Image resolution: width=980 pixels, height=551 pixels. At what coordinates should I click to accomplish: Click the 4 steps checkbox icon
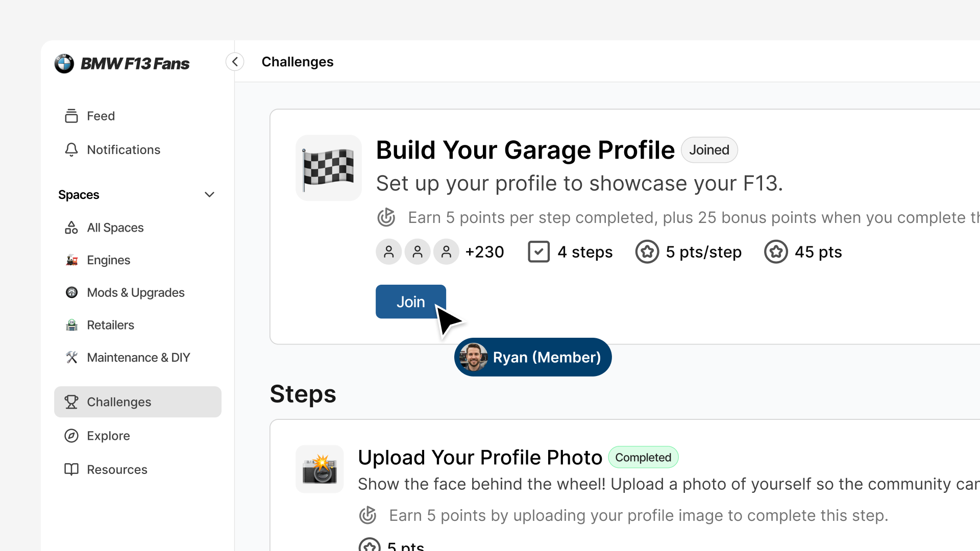click(x=538, y=252)
